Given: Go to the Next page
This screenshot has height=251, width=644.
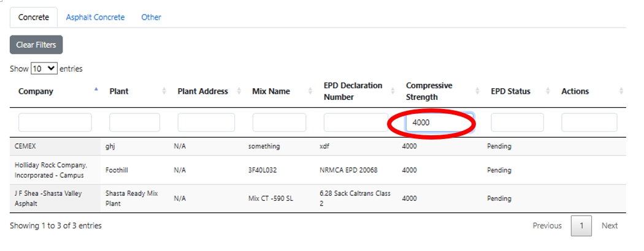Looking at the screenshot, I should tap(609, 226).
